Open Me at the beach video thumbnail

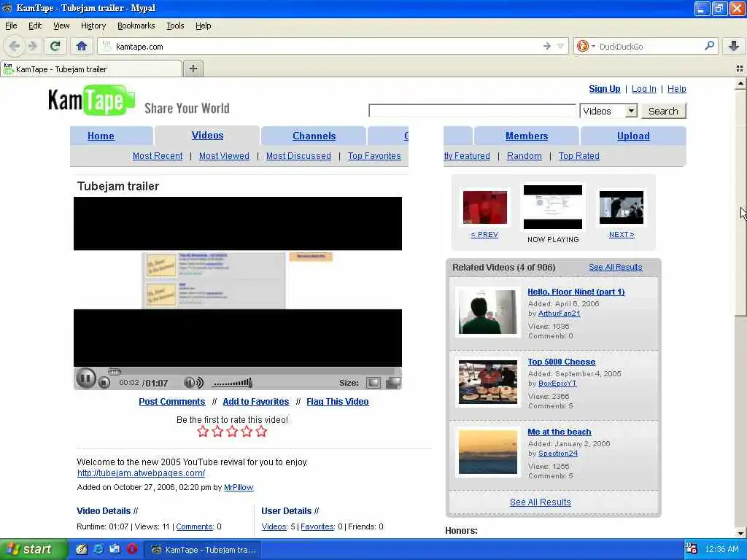point(487,452)
